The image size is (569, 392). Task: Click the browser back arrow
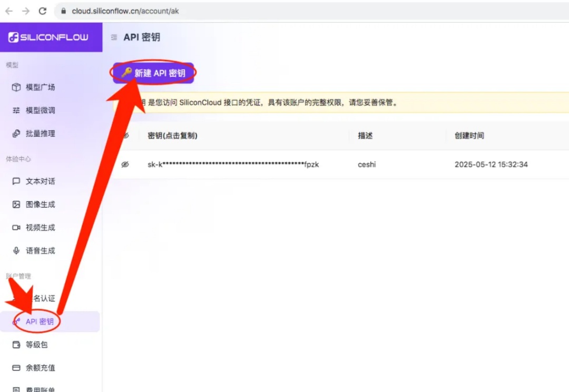(9, 11)
